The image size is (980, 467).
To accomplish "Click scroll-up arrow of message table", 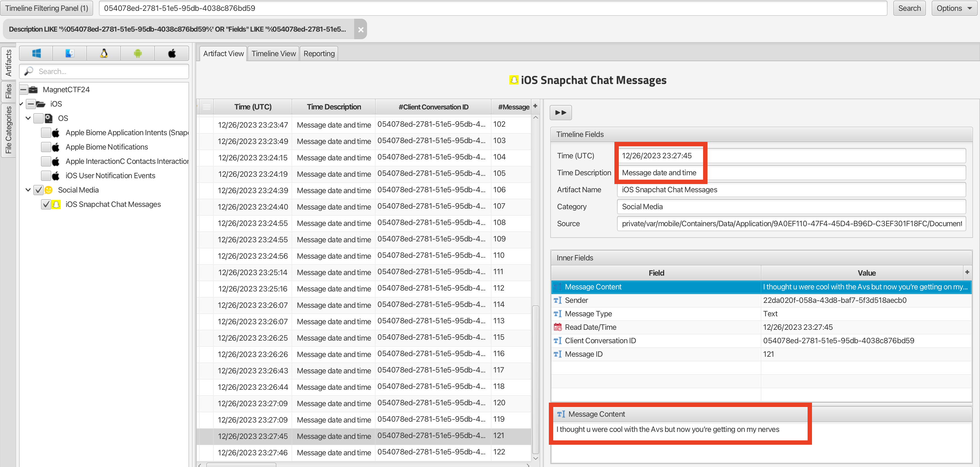I will [535, 118].
